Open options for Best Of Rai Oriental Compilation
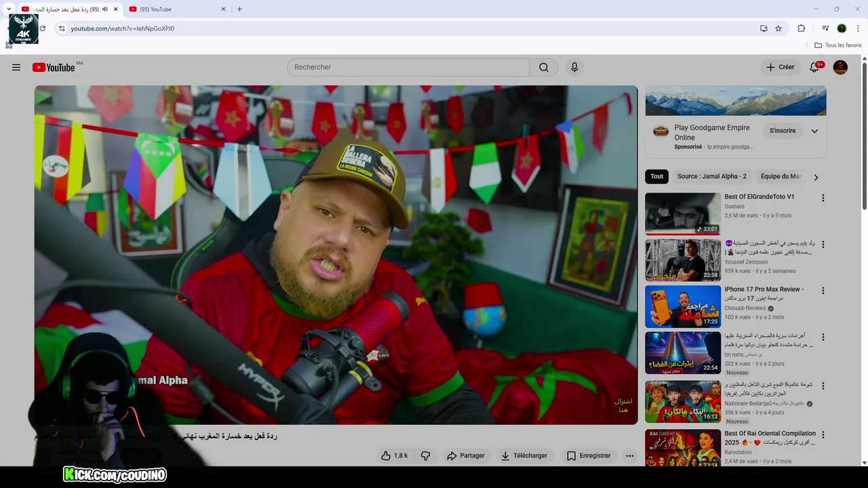 click(823, 434)
